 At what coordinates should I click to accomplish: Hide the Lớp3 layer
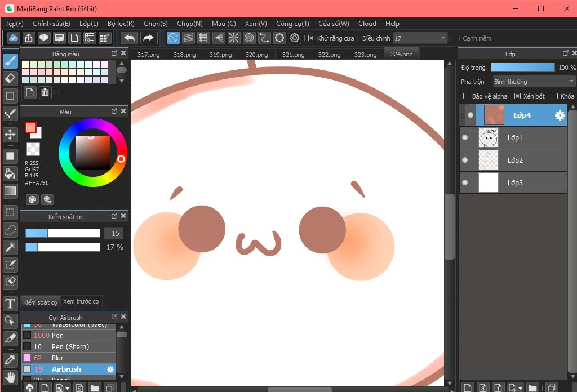[465, 182]
